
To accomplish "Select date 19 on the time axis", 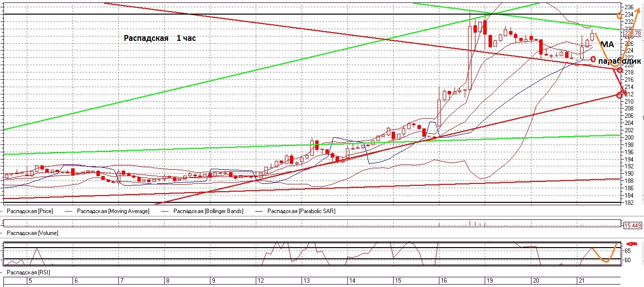I will (489, 281).
